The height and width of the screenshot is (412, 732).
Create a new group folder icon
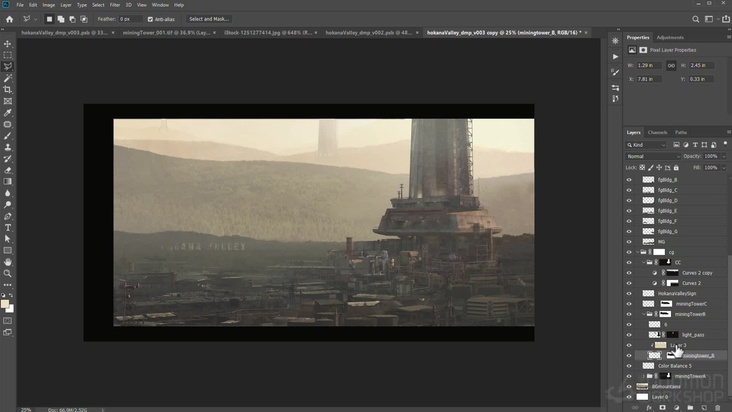(690, 407)
